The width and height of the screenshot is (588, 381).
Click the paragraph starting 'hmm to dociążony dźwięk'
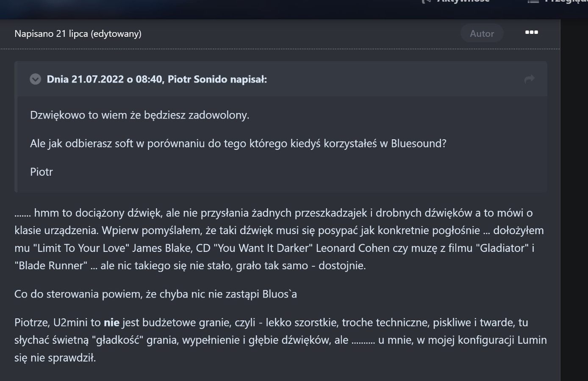(x=279, y=239)
